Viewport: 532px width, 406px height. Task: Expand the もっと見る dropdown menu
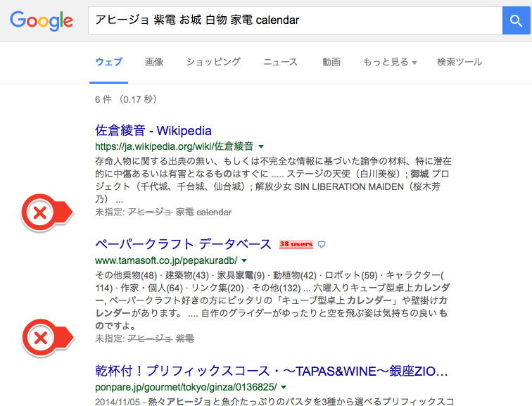coord(390,62)
